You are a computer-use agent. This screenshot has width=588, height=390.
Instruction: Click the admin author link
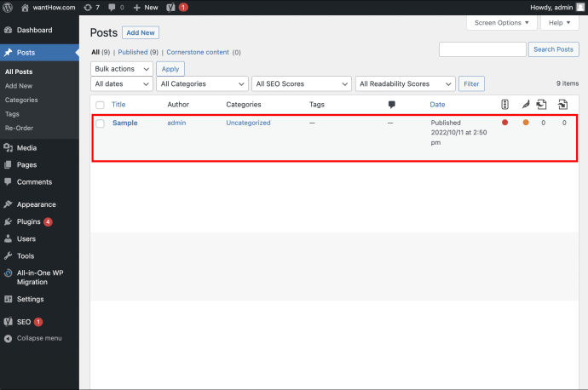(x=176, y=123)
